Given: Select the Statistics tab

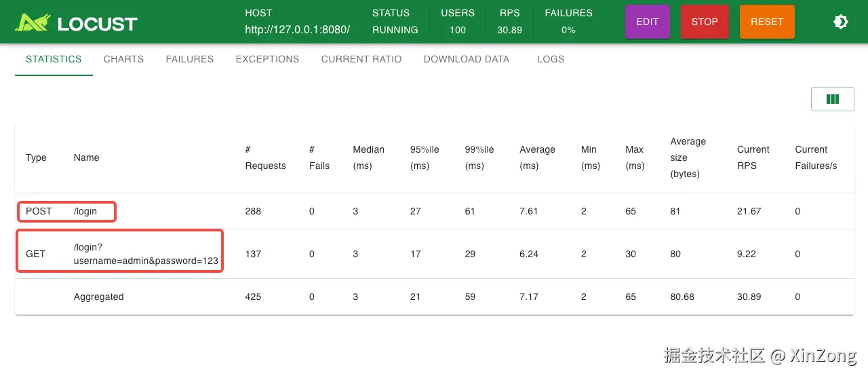Looking at the screenshot, I should (x=54, y=59).
